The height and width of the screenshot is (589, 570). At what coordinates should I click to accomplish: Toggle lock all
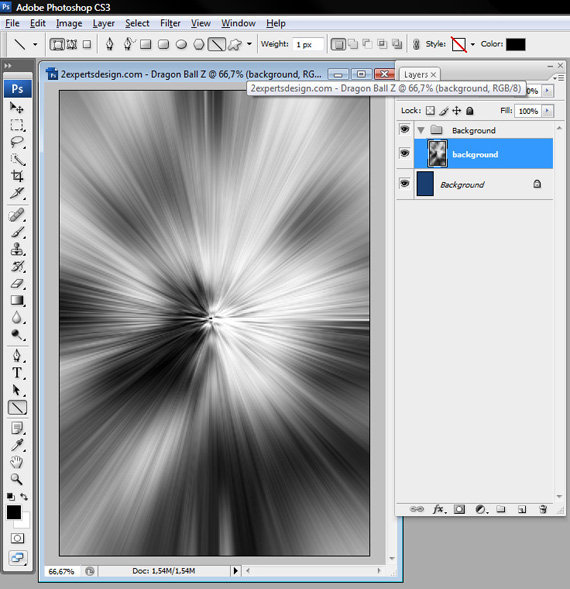[470, 110]
